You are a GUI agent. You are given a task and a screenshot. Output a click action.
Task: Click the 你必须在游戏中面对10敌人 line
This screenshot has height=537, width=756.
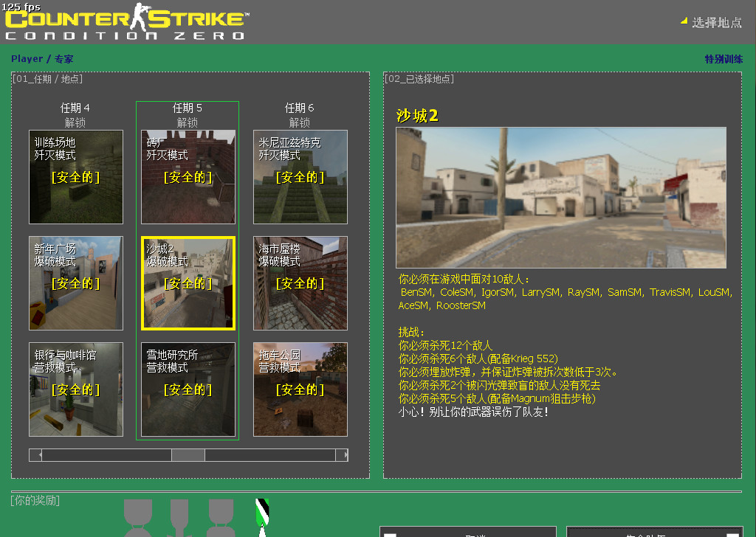coord(464,279)
